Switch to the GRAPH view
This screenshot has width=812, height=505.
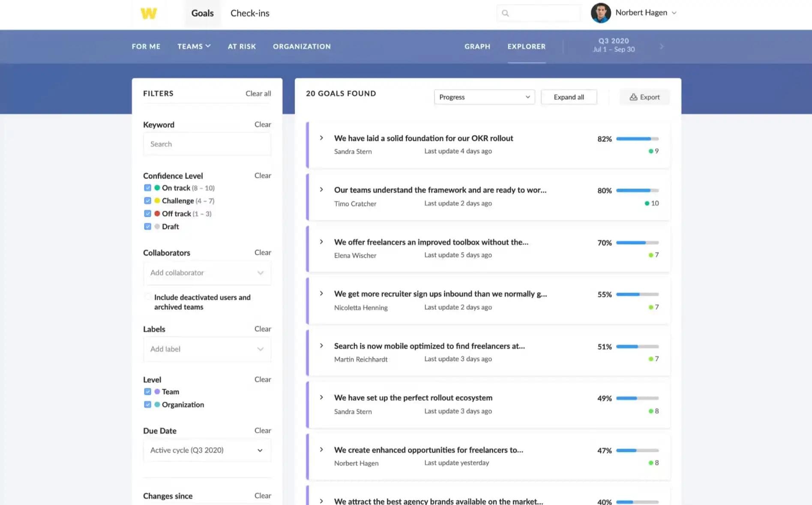pyautogui.click(x=477, y=46)
